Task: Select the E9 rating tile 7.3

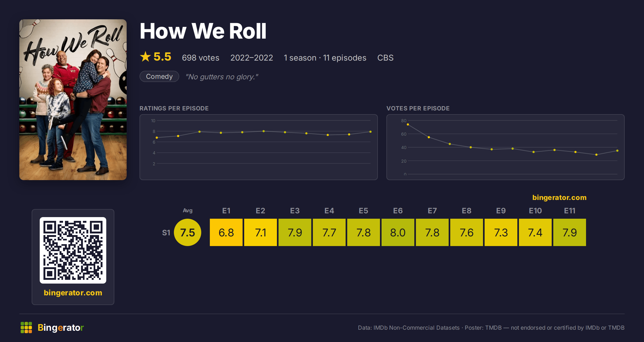Action: click(x=501, y=232)
